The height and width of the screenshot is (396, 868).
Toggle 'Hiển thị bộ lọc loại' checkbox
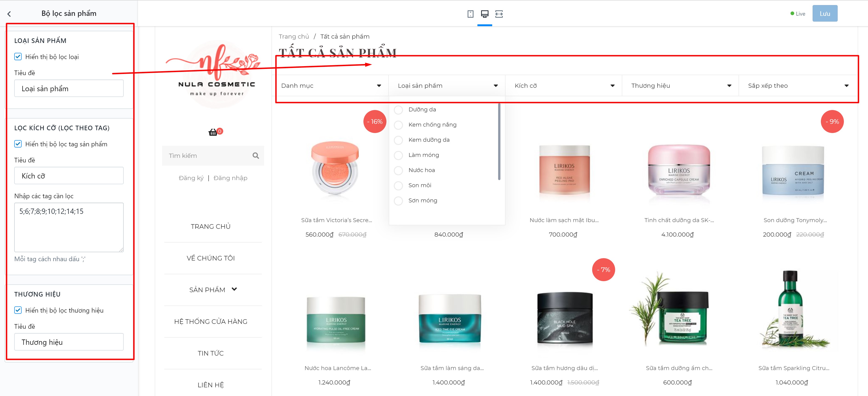[x=18, y=57]
